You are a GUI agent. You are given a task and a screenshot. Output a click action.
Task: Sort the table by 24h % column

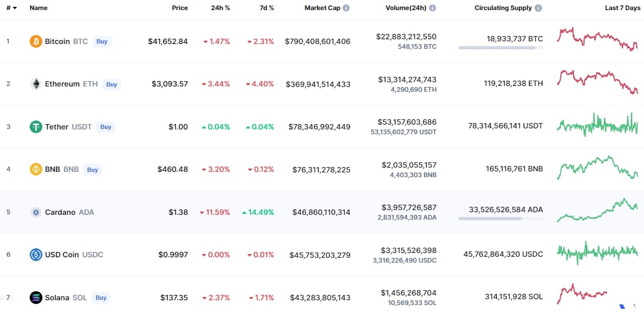click(220, 8)
